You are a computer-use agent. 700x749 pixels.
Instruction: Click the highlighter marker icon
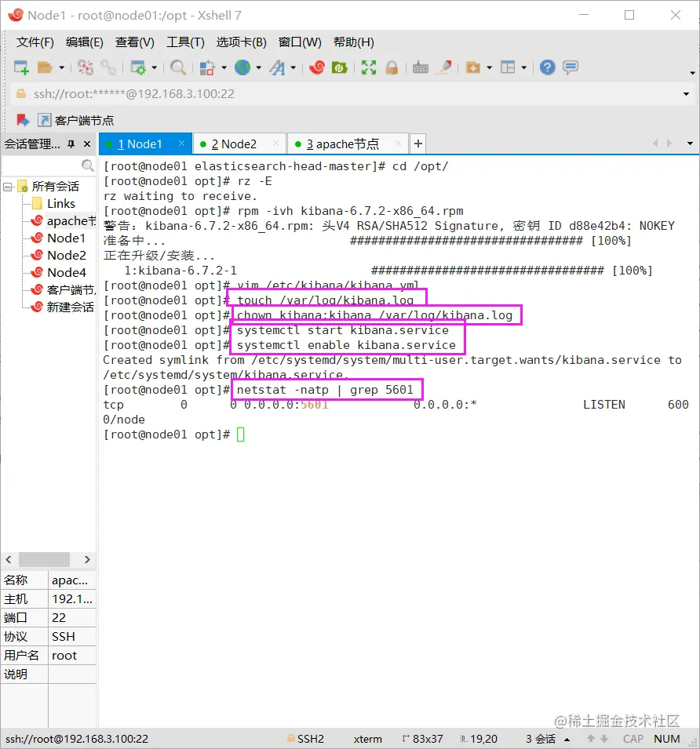point(444,67)
